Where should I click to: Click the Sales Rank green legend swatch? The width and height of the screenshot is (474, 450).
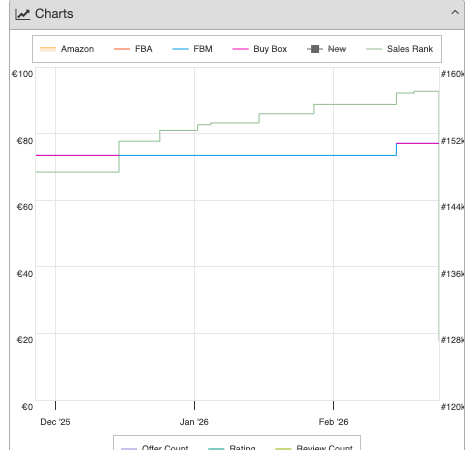(x=374, y=49)
